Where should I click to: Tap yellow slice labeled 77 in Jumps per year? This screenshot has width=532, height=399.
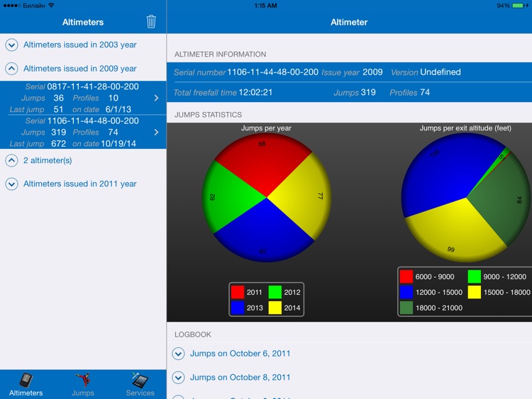click(x=302, y=196)
